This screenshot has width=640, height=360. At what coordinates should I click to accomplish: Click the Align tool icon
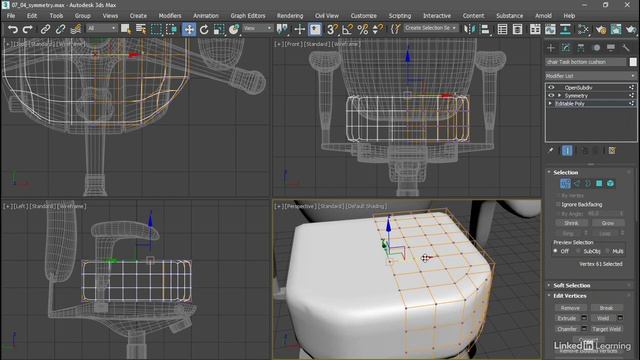tap(485, 29)
